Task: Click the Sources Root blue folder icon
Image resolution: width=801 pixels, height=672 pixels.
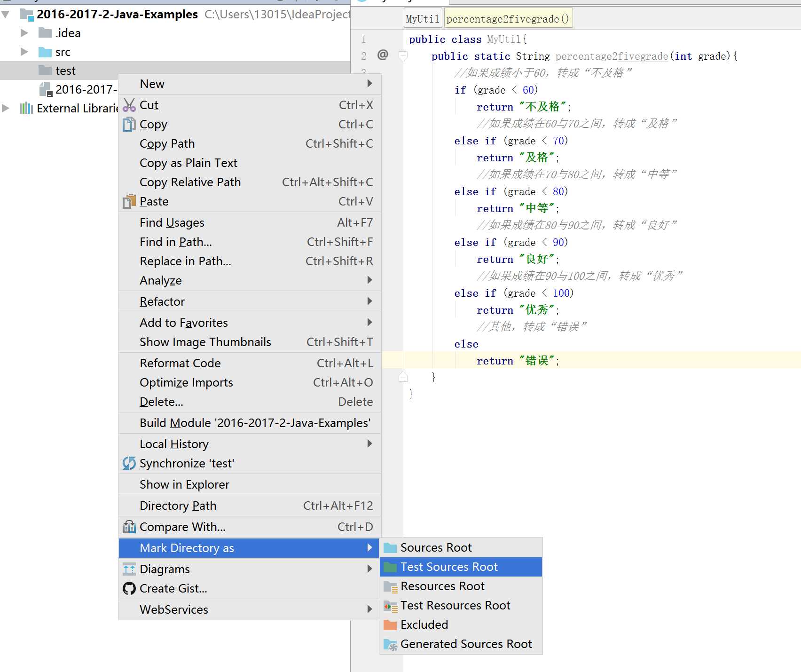Action: click(390, 547)
